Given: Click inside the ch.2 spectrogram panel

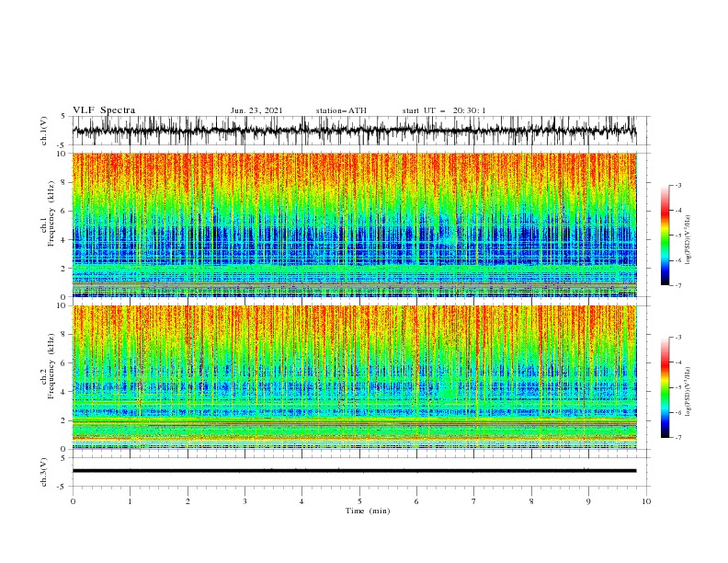Looking at the screenshot, I should (x=354, y=377).
